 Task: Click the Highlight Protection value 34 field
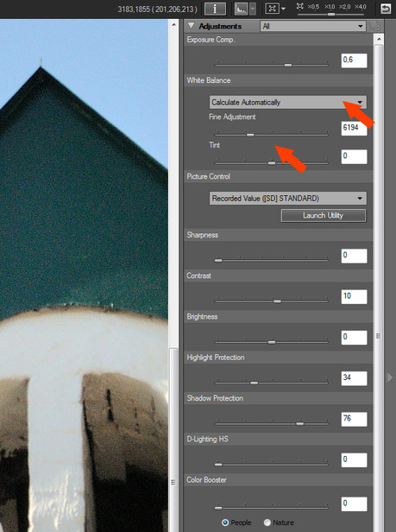[x=354, y=378]
